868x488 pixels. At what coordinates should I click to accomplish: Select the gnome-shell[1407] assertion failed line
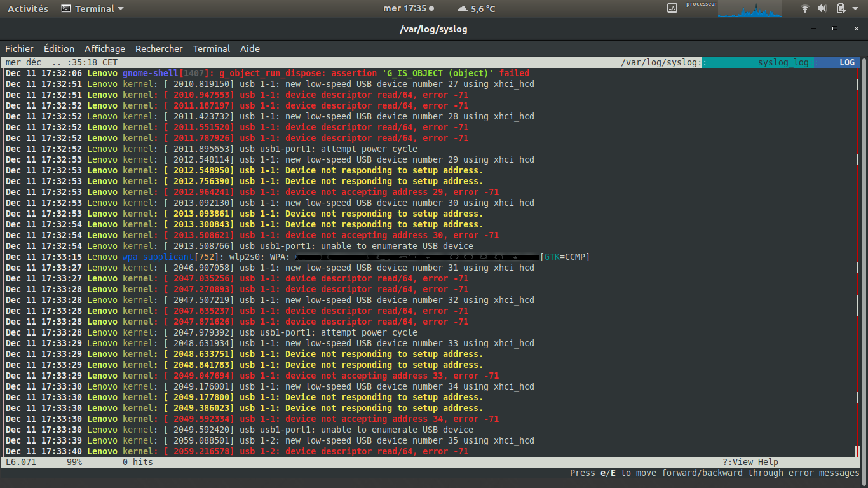point(268,73)
